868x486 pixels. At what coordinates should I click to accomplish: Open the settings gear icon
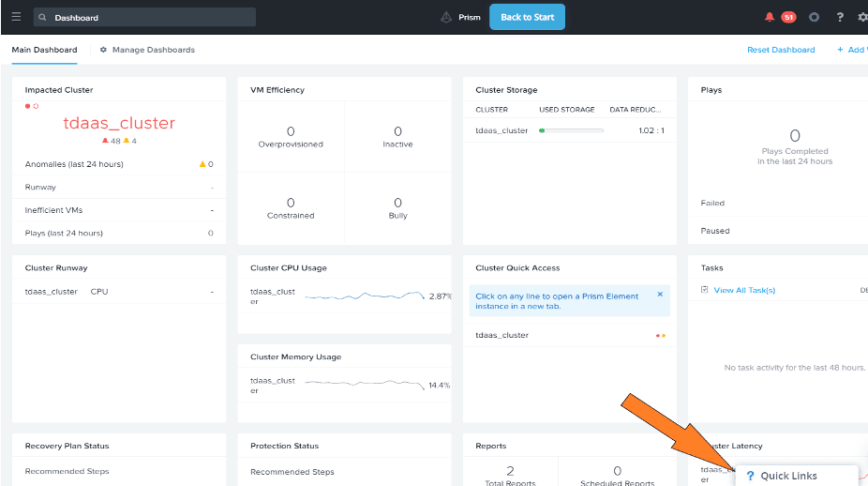[862, 17]
